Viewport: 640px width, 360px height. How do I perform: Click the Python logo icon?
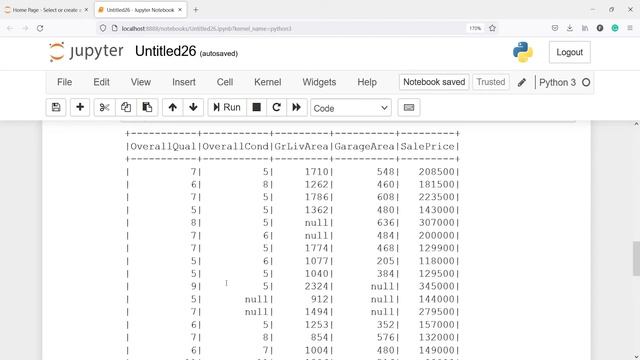tap(523, 52)
